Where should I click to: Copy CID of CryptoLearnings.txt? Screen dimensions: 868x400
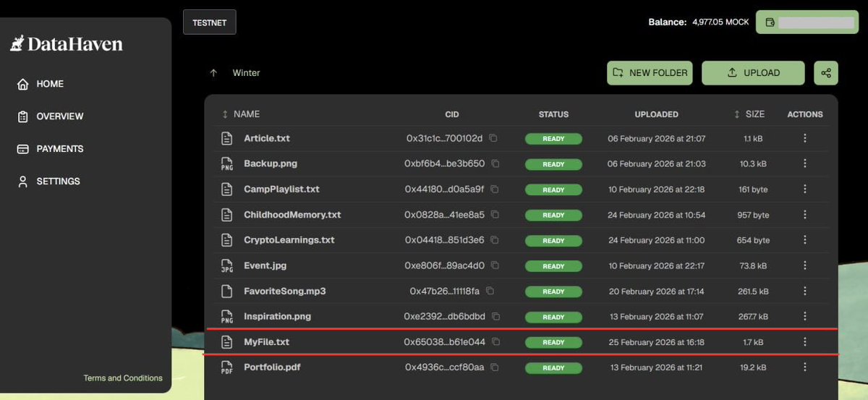tap(495, 240)
